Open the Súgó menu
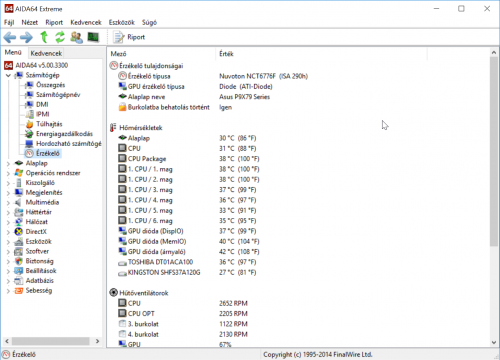The width and height of the screenshot is (500, 360). [x=149, y=22]
